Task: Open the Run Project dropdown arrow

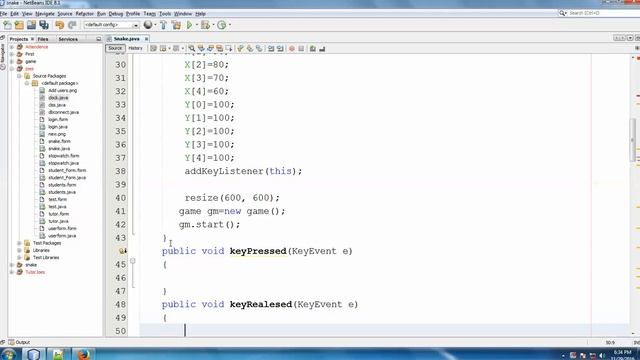Action: (x=196, y=25)
